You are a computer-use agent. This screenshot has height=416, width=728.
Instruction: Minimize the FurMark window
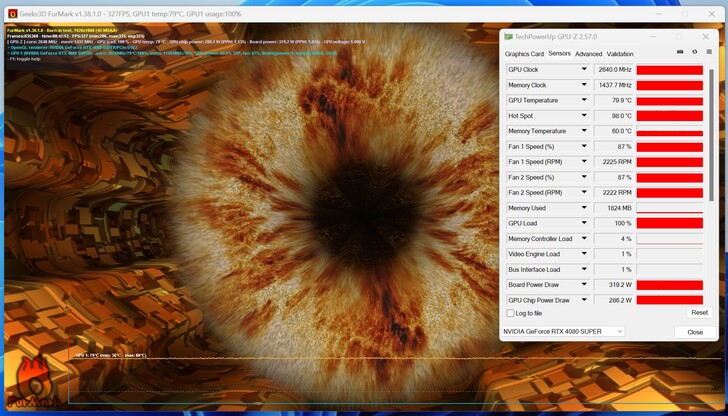click(658, 13)
